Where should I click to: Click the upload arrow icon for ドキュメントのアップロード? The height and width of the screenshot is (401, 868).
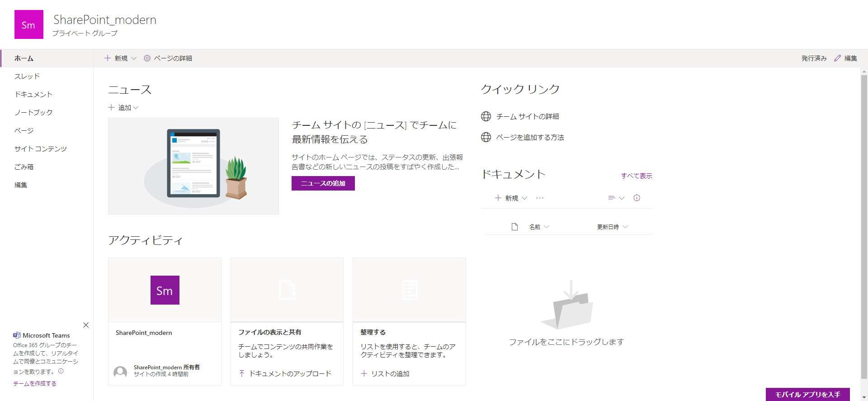tap(242, 373)
